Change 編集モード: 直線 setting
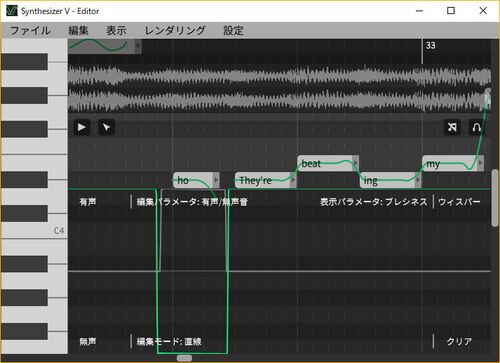500x363 pixels. 169,342
